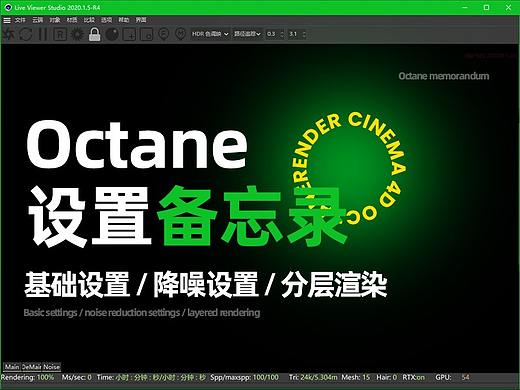Switch to the Main tab
The image size is (520, 390).
click(12, 367)
